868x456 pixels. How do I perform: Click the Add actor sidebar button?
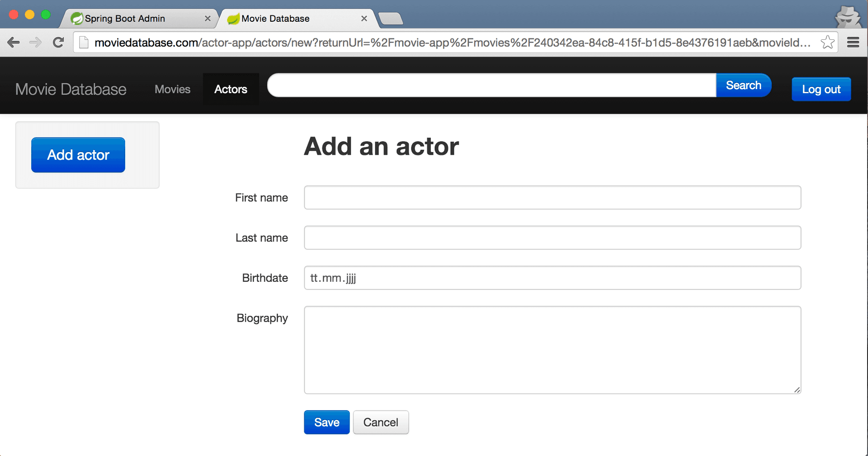click(x=78, y=155)
